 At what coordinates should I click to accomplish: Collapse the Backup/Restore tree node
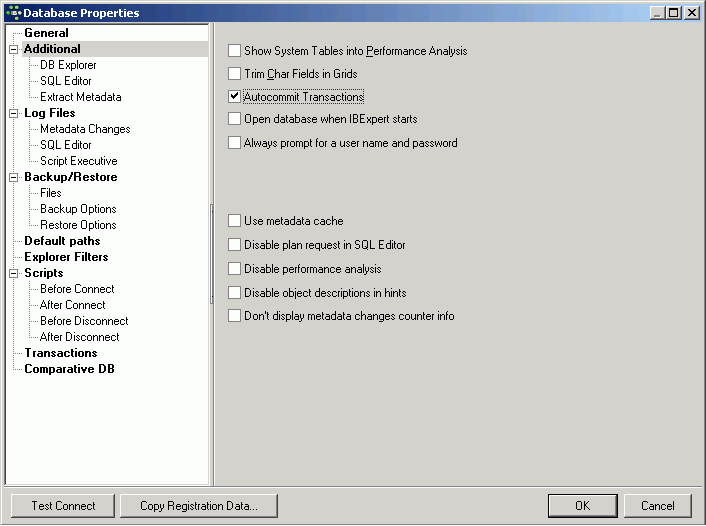pos(14,177)
